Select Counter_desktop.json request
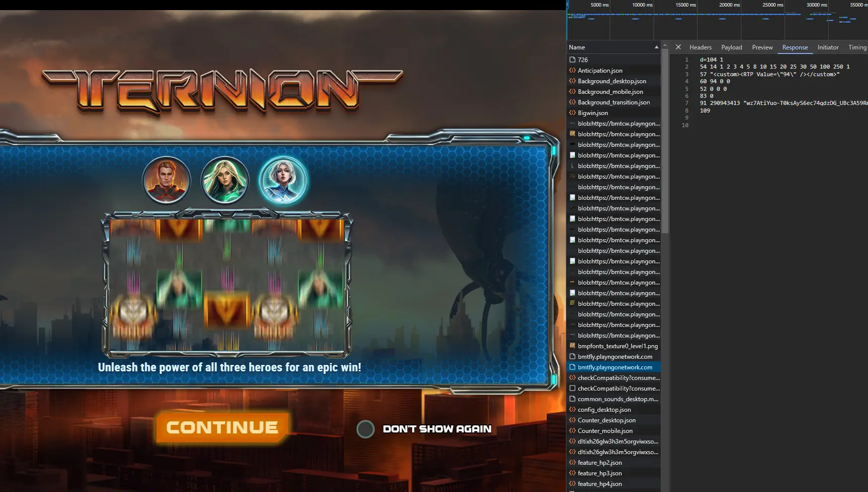868x492 pixels. tap(613, 420)
